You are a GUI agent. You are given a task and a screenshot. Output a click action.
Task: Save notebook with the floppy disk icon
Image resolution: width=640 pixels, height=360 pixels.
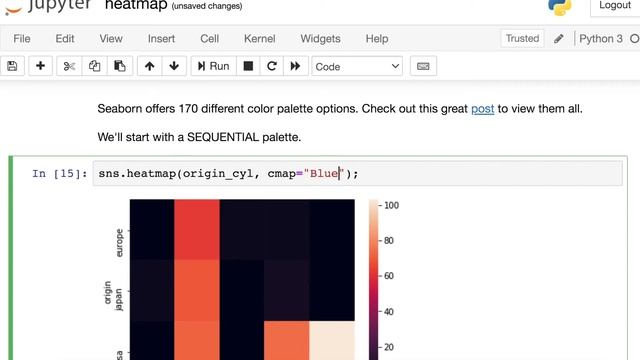click(x=12, y=66)
